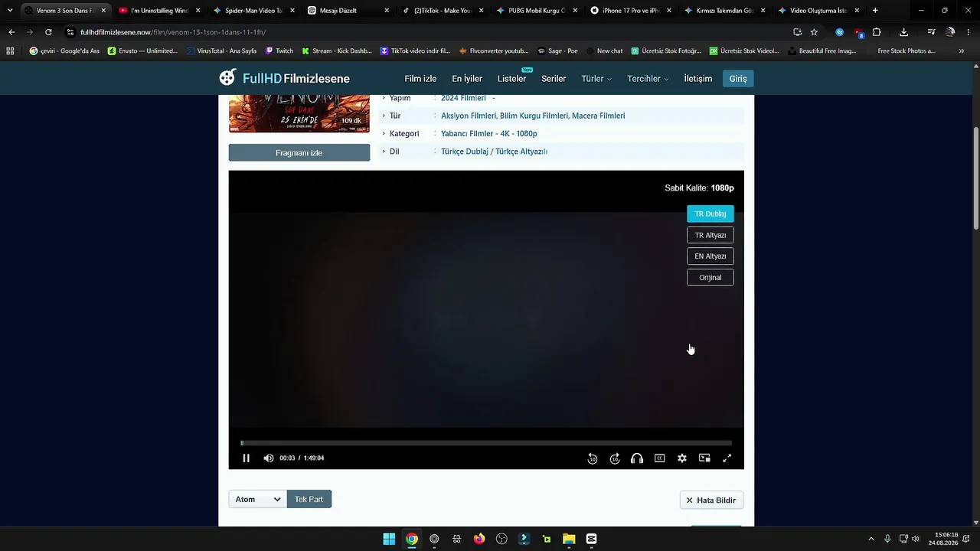
Task: Open the VirusTotal - Ana Sayfa bookmark
Action: 221,51
